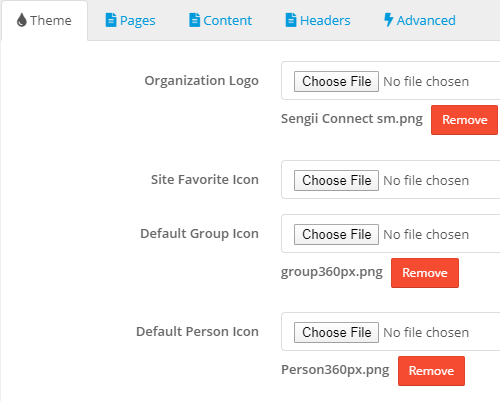Image resolution: width=500 pixels, height=401 pixels.
Task: Choose File for Default Person Icon
Action: [336, 332]
